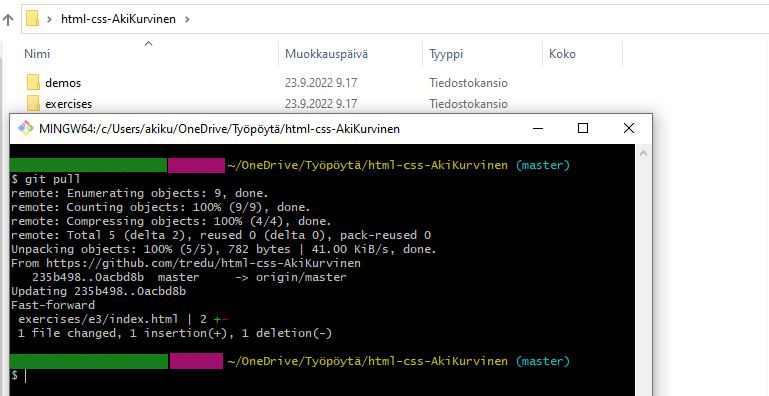Toggle sort direction arrow above Nimi
Screen dimensions: 769x396
149,44
